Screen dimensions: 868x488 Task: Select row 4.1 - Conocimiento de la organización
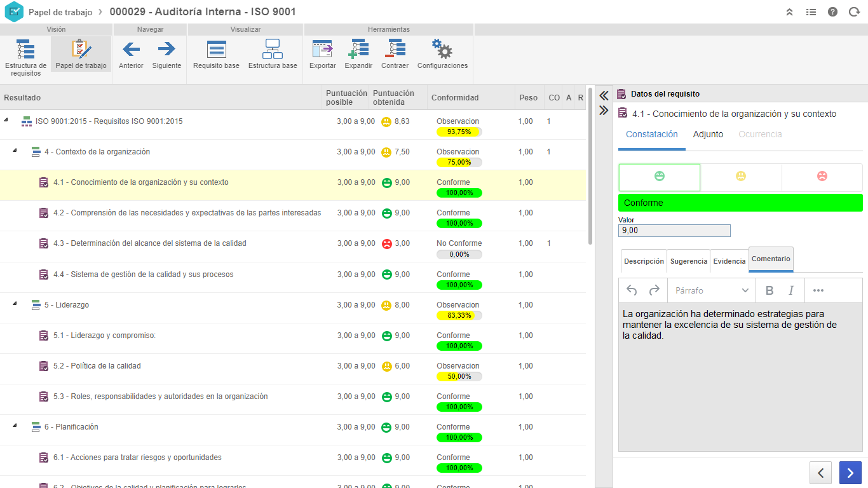(293, 186)
